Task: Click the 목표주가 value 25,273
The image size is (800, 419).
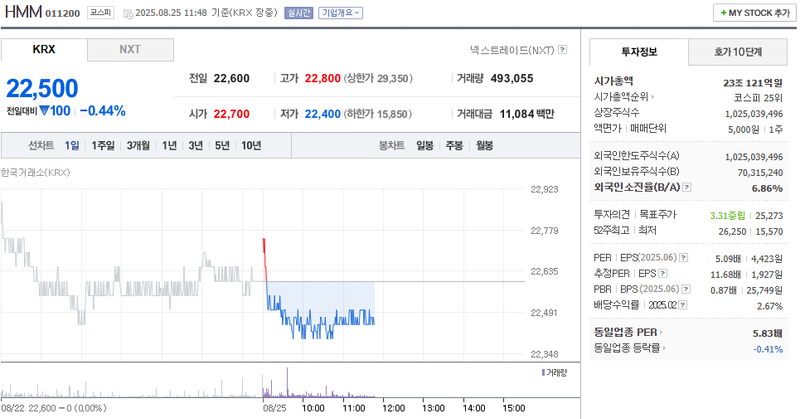Action: (769, 215)
